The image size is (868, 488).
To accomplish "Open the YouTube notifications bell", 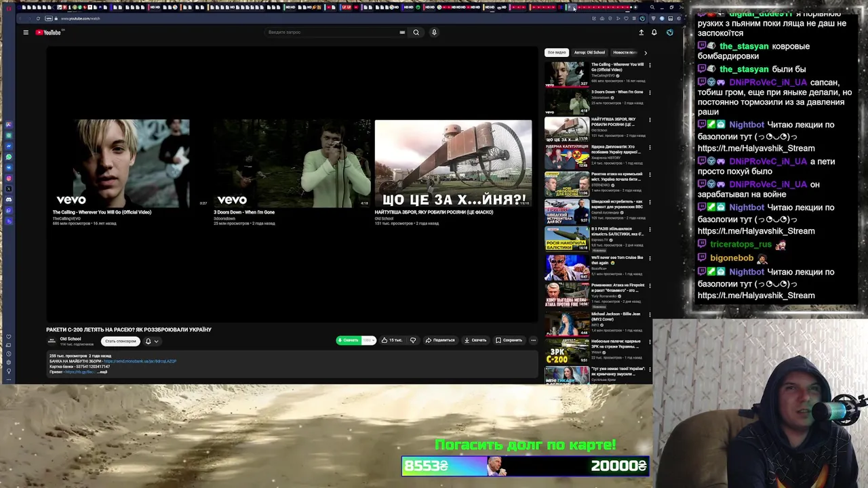I will point(654,32).
